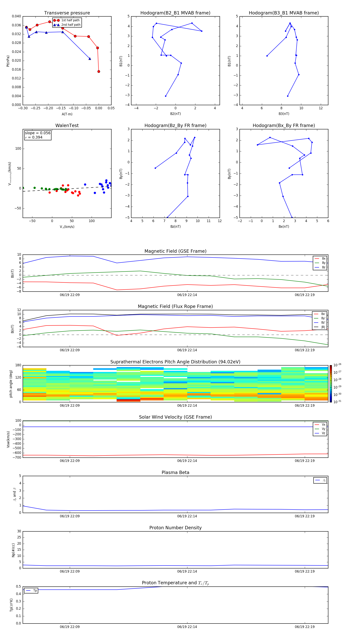Click the 'Hodogram(B3_B1 MVAB frame)' title

(x=284, y=13)
